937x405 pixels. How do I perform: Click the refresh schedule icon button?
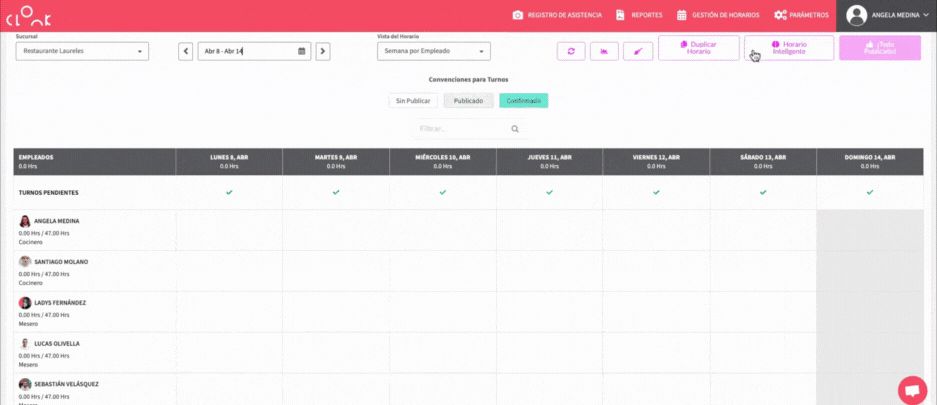pyautogui.click(x=571, y=51)
